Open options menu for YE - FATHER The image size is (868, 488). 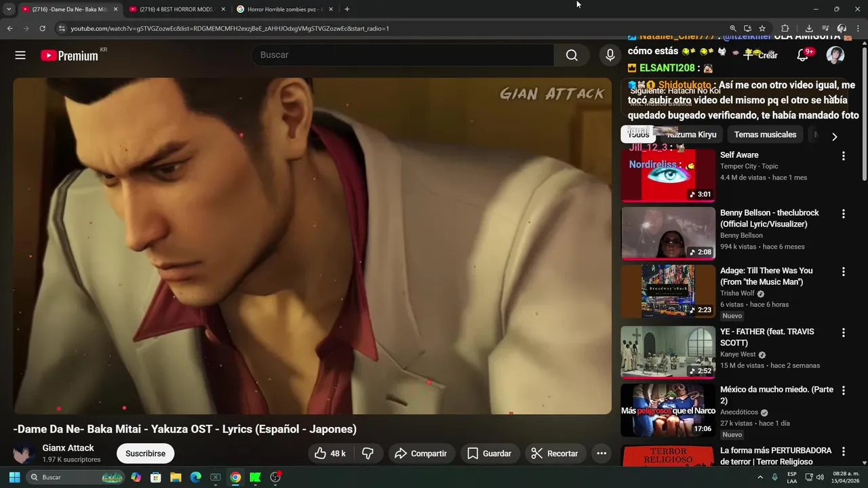844,332
